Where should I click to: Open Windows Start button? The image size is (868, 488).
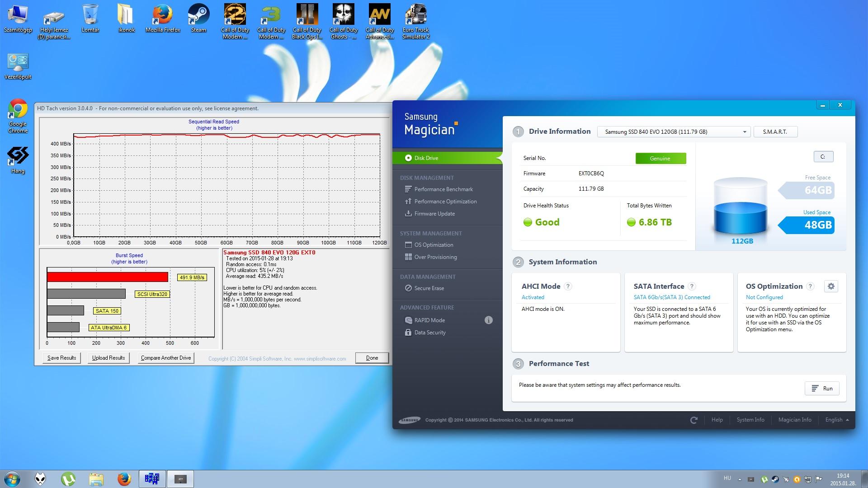point(12,479)
